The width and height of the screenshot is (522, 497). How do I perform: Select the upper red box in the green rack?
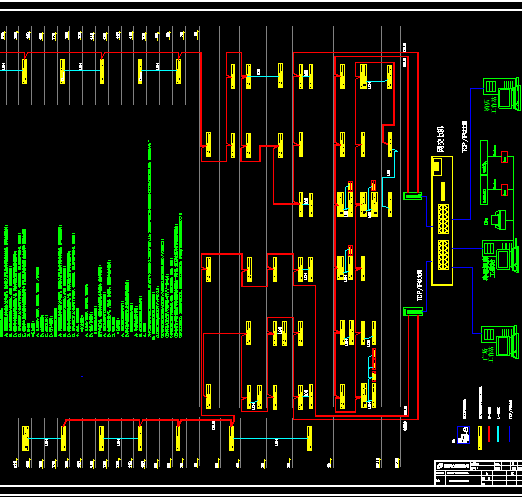click(x=505, y=157)
